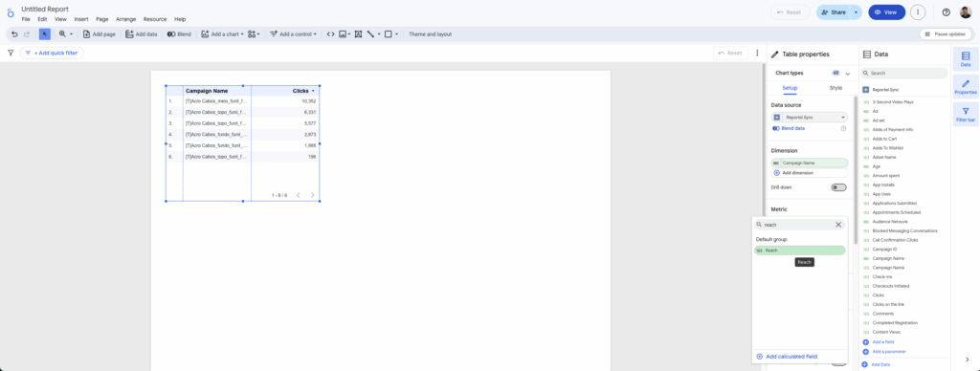Switch to the Style tab

[835, 88]
